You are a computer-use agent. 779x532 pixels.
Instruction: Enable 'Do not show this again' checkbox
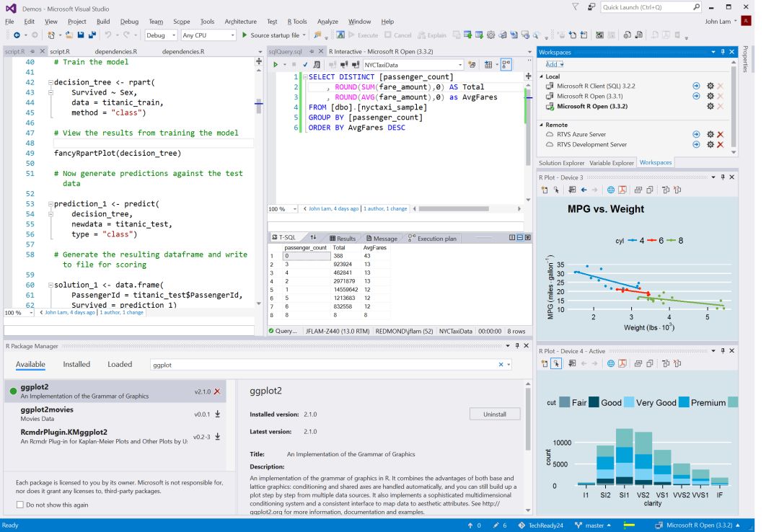[x=19, y=505]
